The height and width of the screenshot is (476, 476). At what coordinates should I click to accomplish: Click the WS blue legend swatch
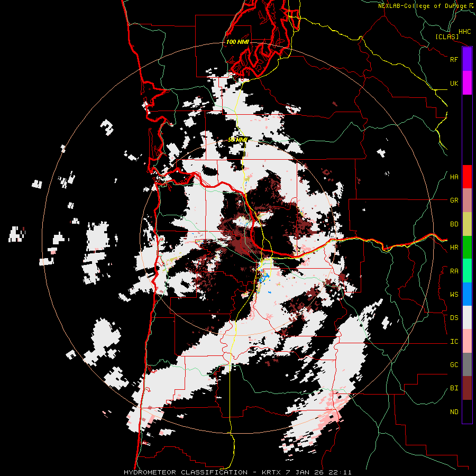pos(467,294)
